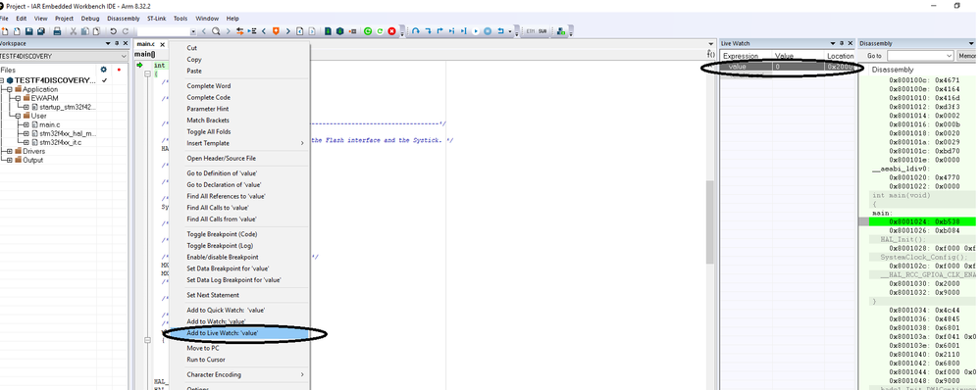Screen dimensions: 980x390
Task: Open the TESTF4DISCOVERY configuration dropdown
Action: coord(124,56)
